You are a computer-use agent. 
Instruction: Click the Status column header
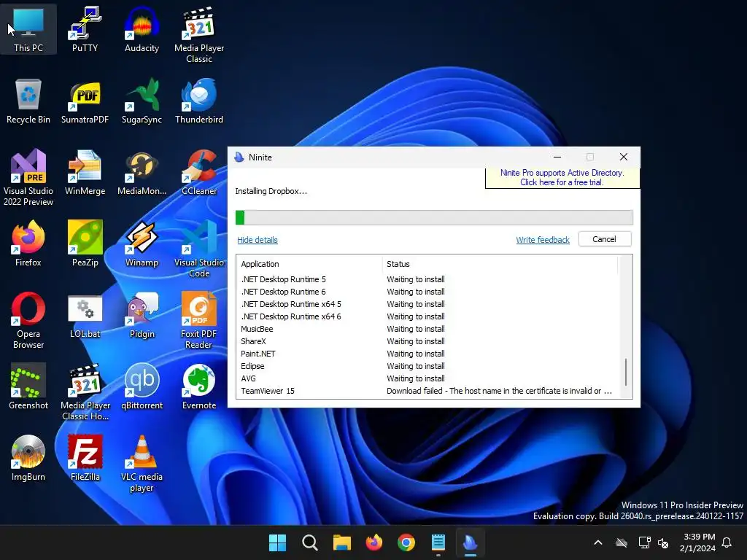(500, 264)
